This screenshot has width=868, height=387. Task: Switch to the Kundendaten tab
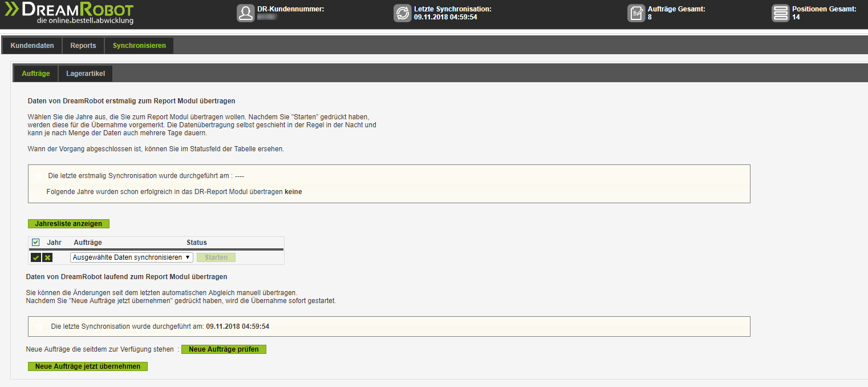click(x=32, y=46)
